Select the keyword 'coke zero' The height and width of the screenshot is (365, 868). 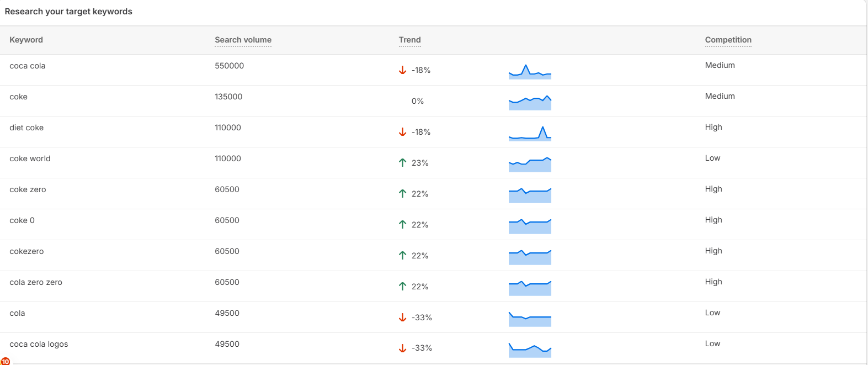(x=28, y=189)
